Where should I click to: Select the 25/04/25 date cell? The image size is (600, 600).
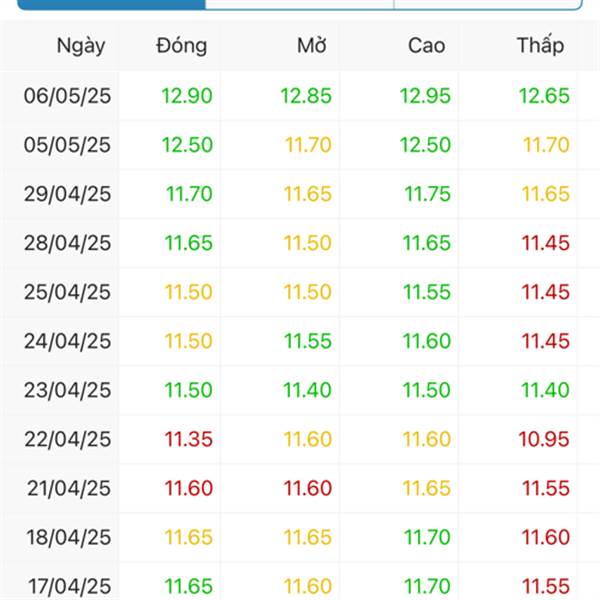click(67, 292)
